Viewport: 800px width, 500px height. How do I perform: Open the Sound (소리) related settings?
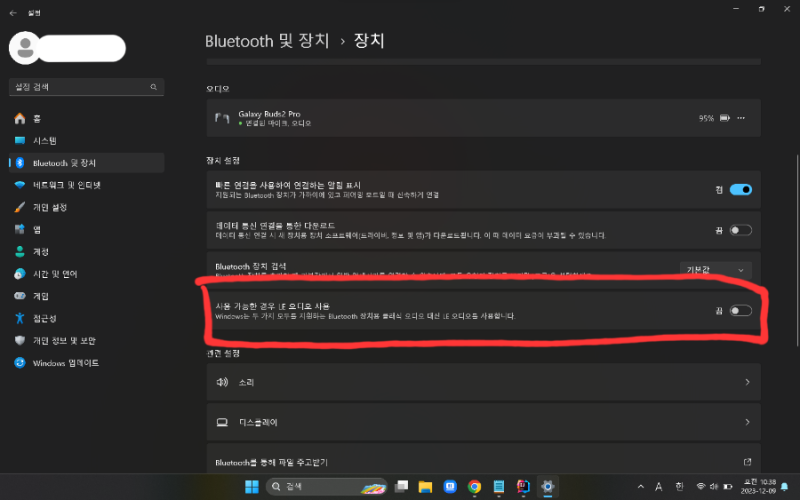click(x=483, y=382)
